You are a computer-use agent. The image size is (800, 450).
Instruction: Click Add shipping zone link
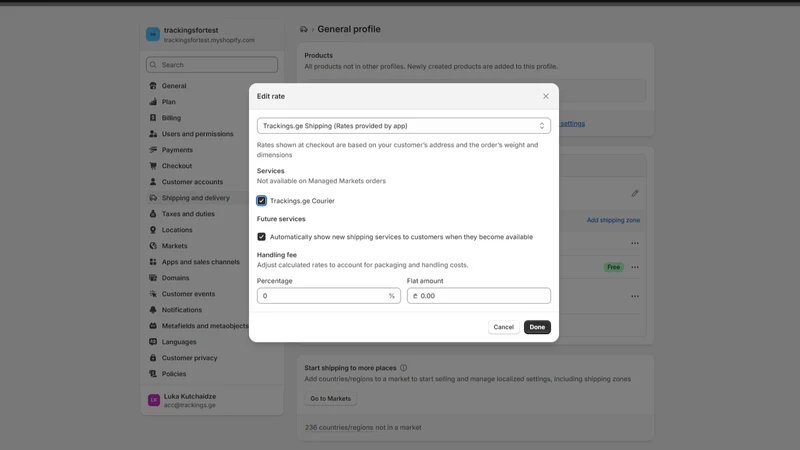pyautogui.click(x=613, y=220)
